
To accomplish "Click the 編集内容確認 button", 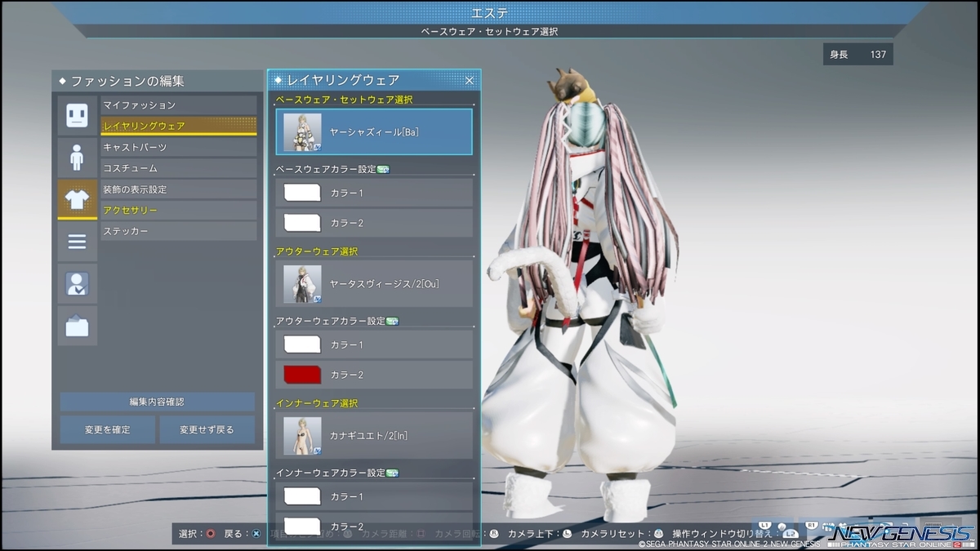I will 157,402.
